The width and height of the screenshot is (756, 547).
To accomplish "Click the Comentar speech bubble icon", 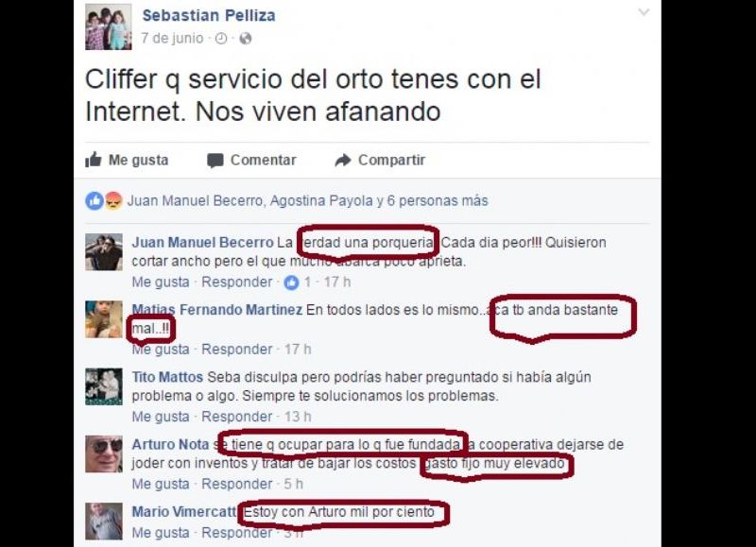I will pyautogui.click(x=215, y=161).
